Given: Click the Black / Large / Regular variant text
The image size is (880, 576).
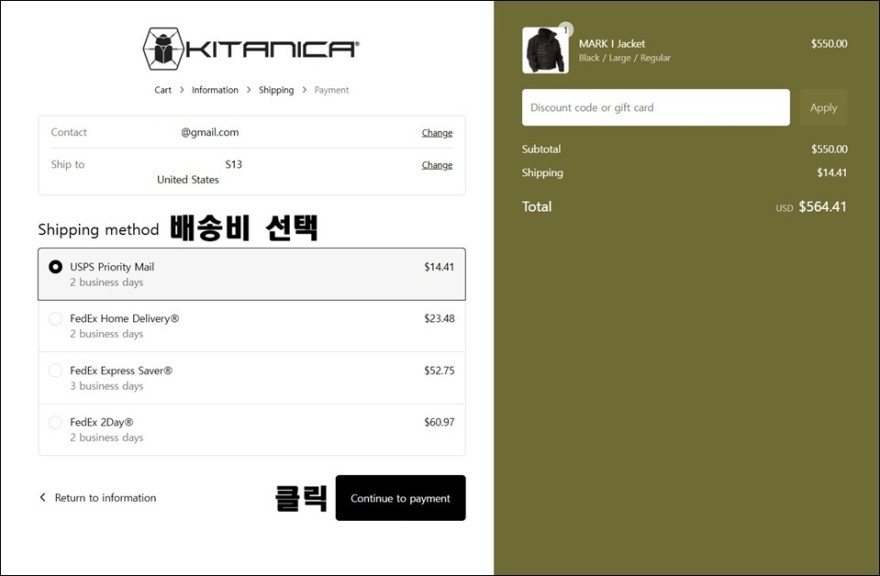Looking at the screenshot, I should click(x=625, y=58).
